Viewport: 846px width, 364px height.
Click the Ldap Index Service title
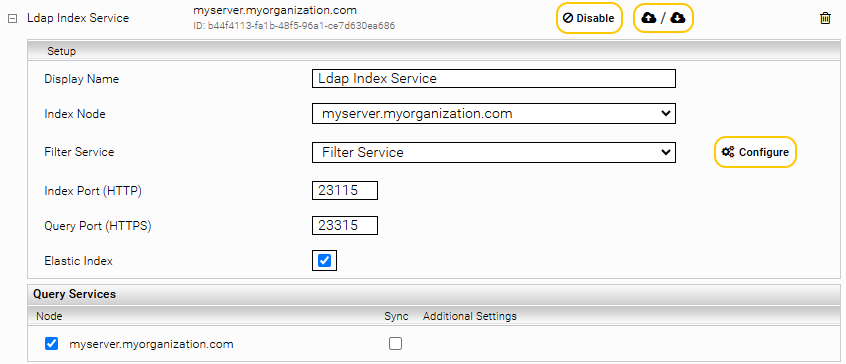78,18
